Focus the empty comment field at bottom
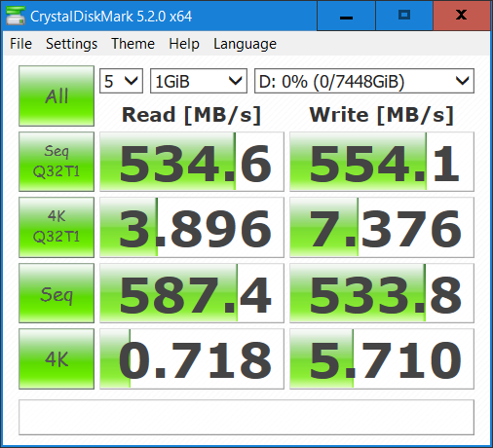 pos(246,417)
